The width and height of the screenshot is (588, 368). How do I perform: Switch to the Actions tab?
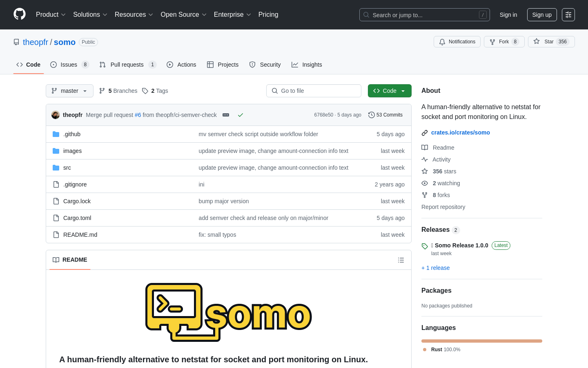coord(181,65)
